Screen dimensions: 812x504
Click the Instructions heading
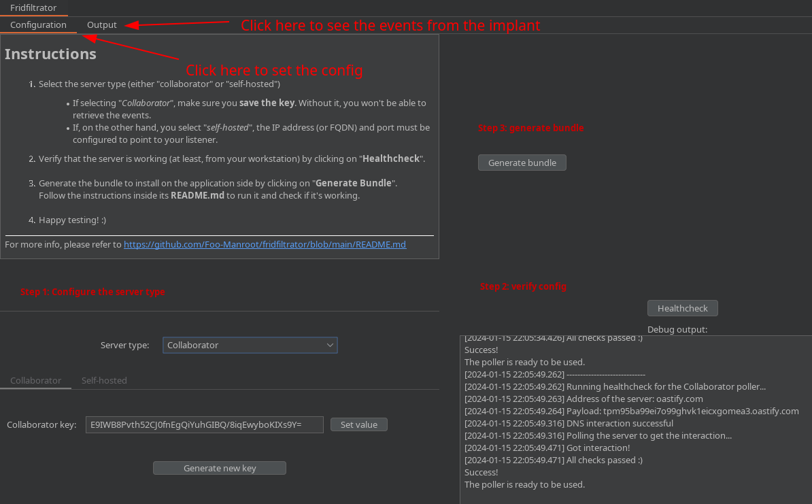[x=50, y=54]
